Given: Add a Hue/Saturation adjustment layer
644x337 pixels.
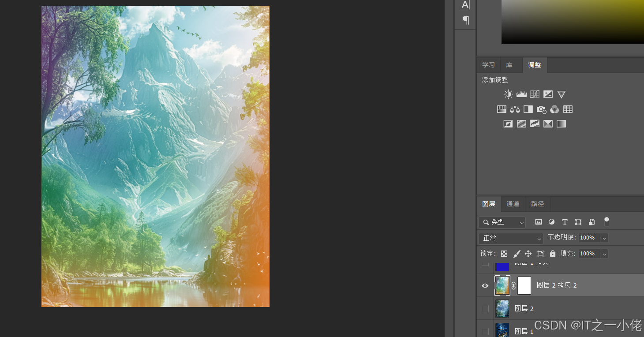Looking at the screenshot, I should point(502,109).
